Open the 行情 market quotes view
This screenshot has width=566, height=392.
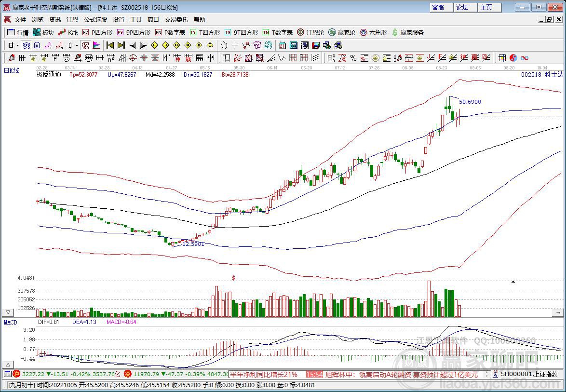pos(17,32)
